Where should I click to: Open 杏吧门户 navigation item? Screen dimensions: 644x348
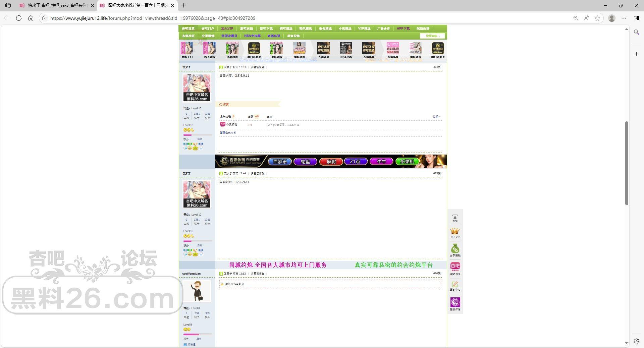(208, 28)
